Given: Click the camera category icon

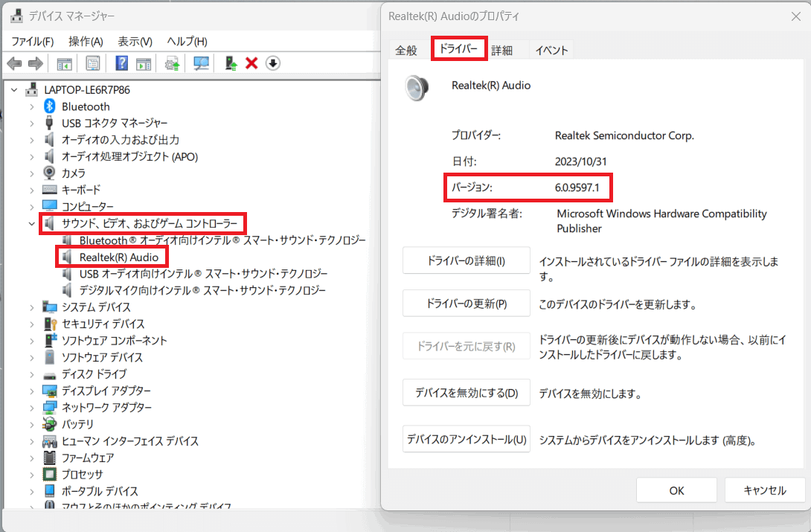Looking at the screenshot, I should (49, 173).
